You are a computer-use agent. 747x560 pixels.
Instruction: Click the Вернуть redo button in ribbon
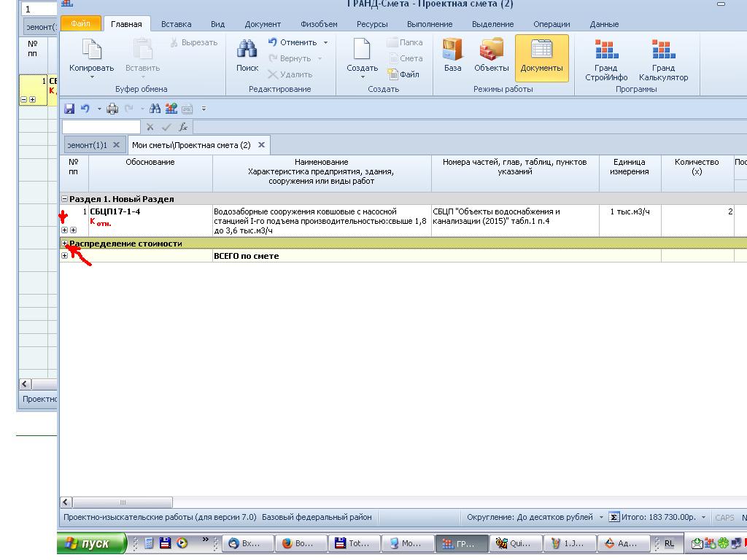click(x=290, y=58)
